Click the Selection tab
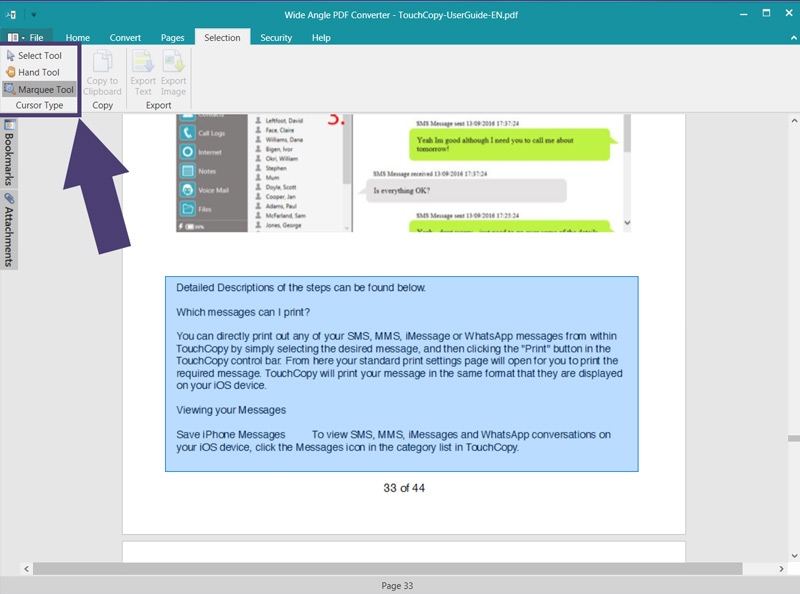 point(222,37)
